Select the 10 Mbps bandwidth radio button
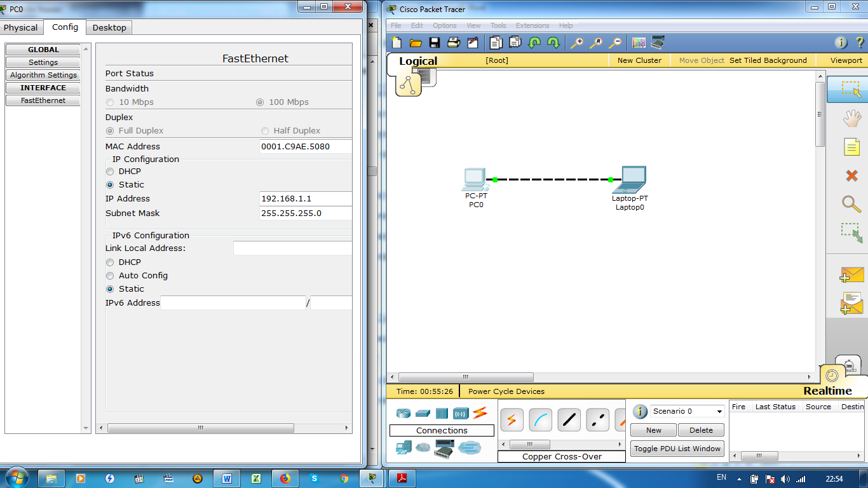 tap(111, 102)
